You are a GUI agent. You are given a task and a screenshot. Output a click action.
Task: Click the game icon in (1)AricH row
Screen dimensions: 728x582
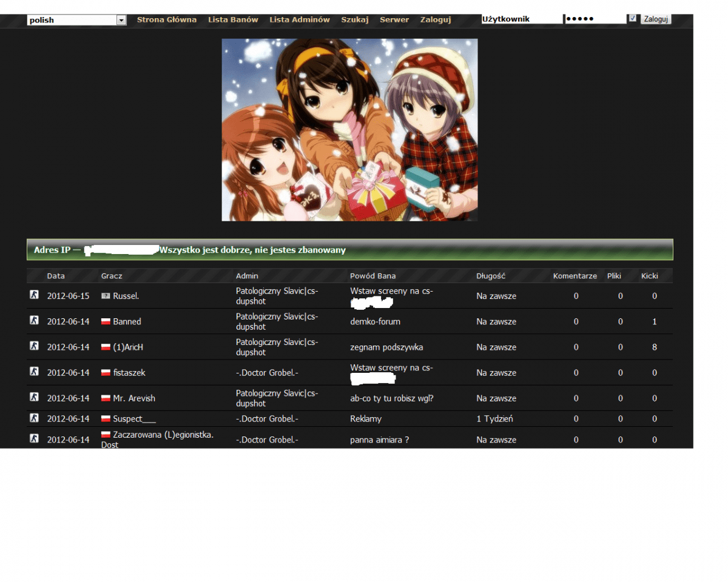(35, 346)
